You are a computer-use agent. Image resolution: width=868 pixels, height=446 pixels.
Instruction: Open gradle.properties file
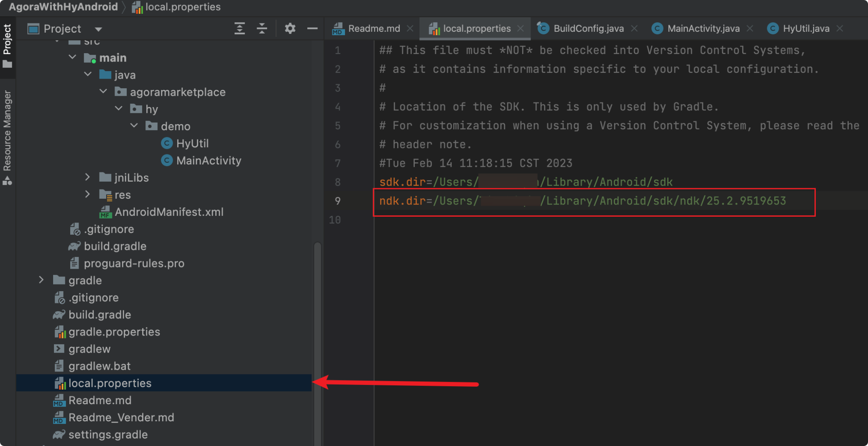pyautogui.click(x=114, y=332)
